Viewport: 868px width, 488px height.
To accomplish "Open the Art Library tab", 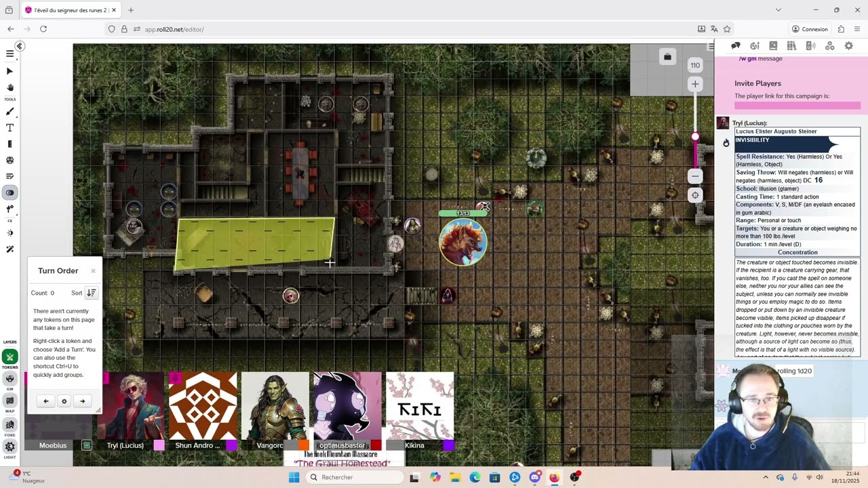I will click(754, 46).
